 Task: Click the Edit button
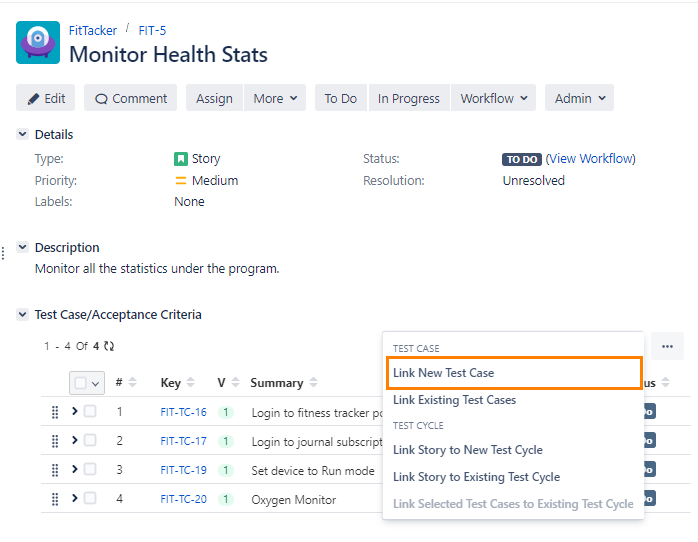point(45,98)
